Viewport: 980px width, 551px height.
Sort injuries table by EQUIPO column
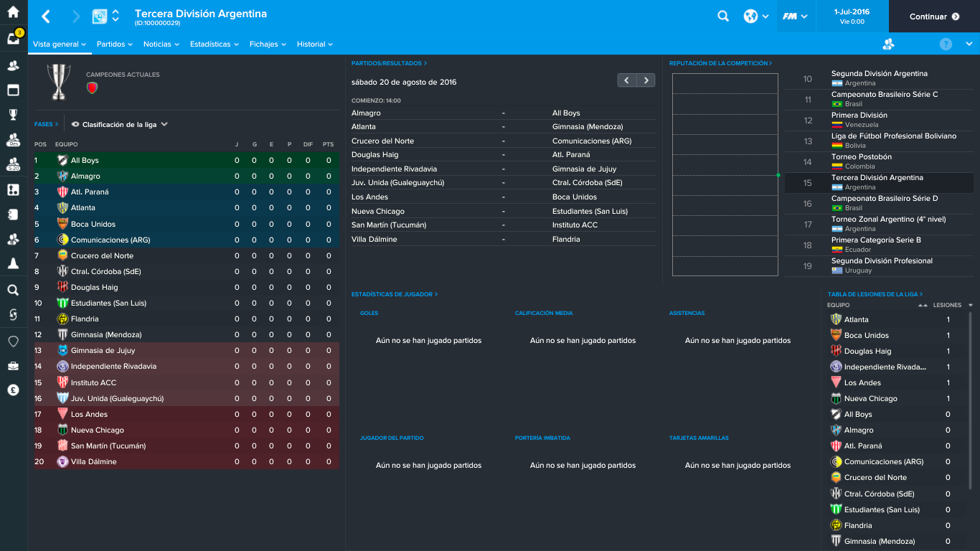pyautogui.click(x=838, y=305)
